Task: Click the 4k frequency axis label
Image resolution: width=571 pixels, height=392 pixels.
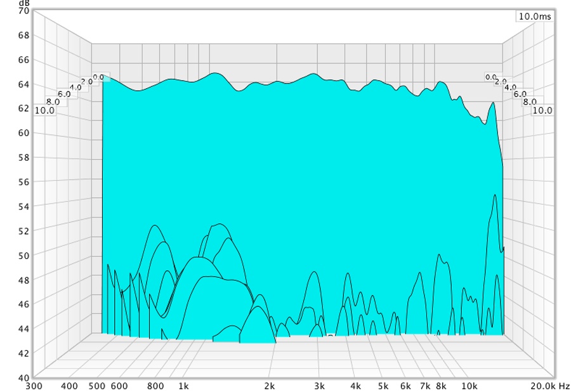Action: point(356,386)
